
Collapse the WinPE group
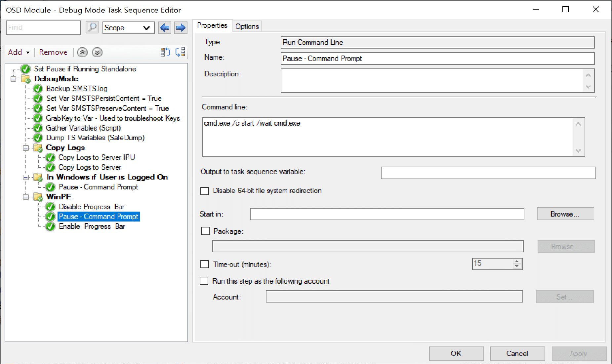pos(25,197)
